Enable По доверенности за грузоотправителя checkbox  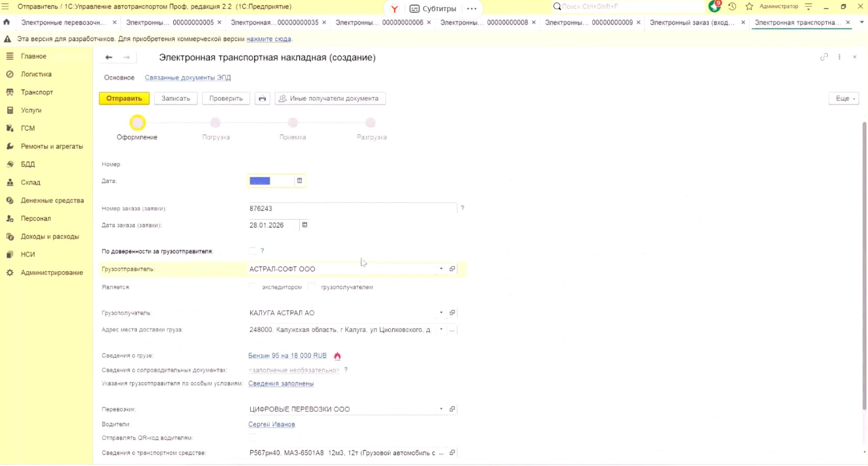tap(253, 251)
